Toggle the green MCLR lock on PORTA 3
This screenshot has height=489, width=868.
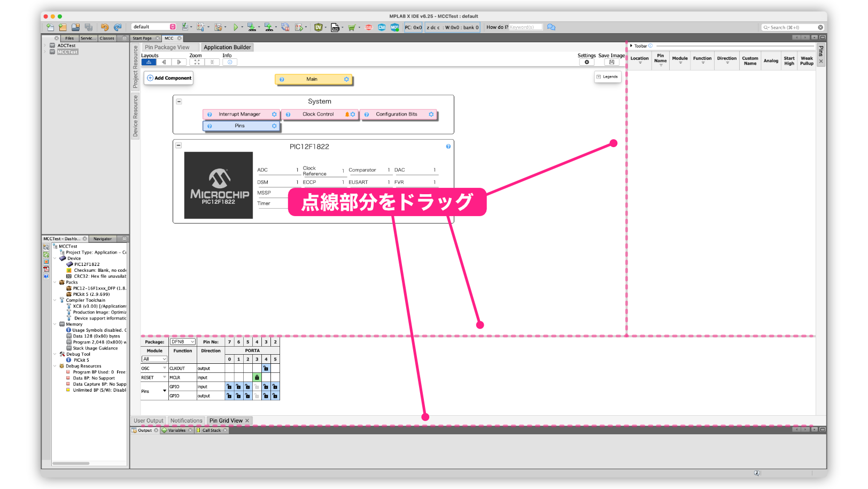point(257,378)
